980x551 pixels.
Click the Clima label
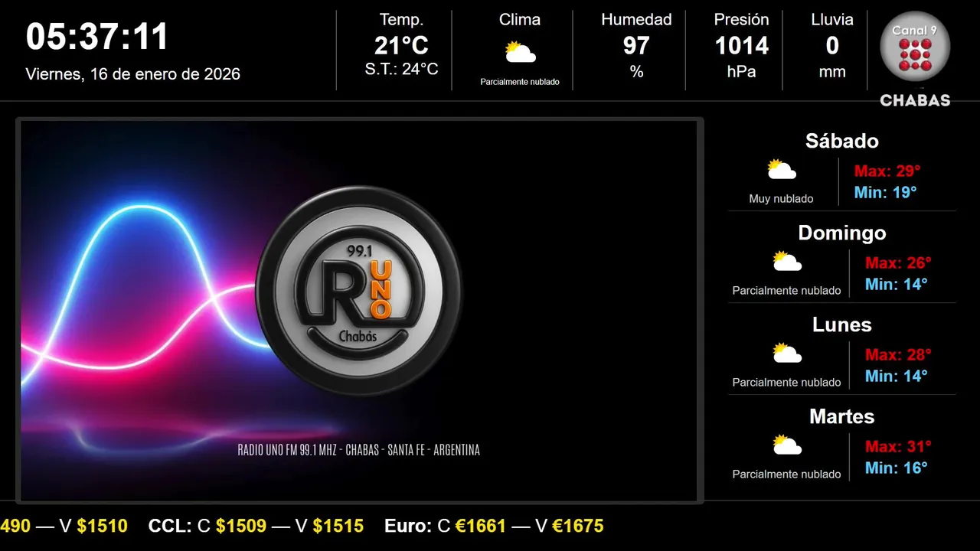[x=520, y=20]
